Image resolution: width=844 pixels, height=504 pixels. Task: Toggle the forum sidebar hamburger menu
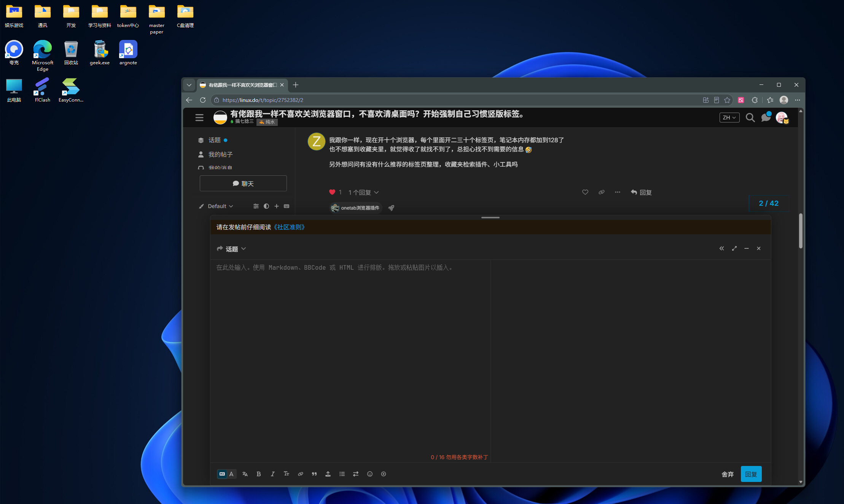click(199, 118)
